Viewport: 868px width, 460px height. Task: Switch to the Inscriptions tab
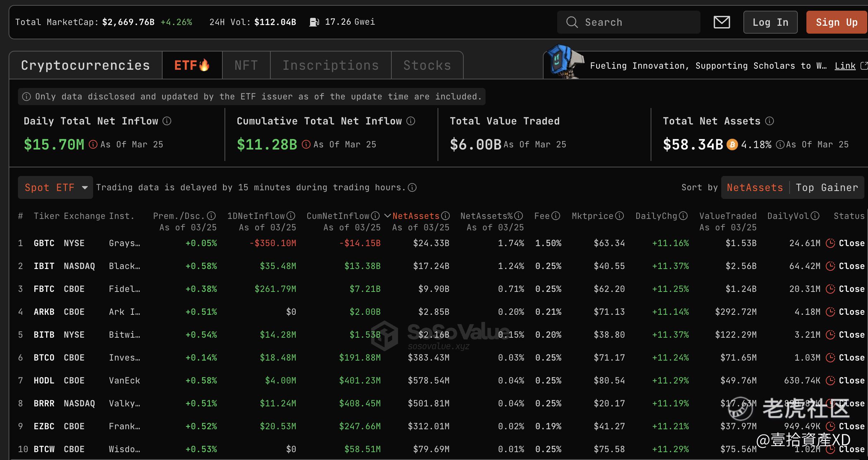(331, 65)
